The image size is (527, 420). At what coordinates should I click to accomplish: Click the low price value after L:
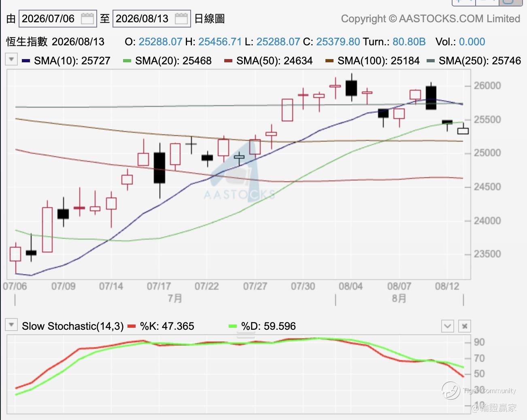point(278,42)
